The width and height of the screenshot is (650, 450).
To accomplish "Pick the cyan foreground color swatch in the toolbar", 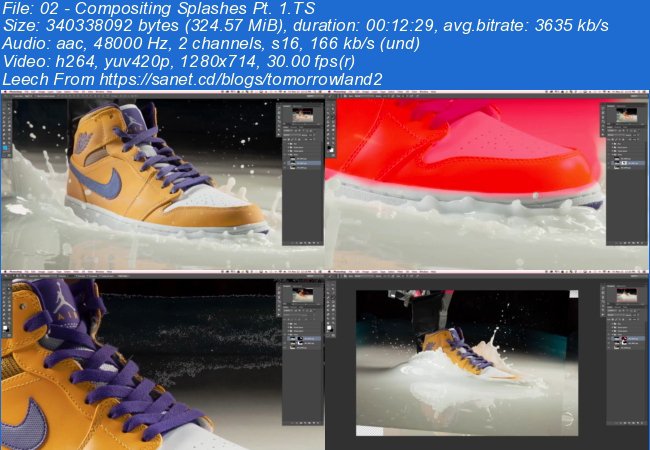I will [x=5, y=148].
